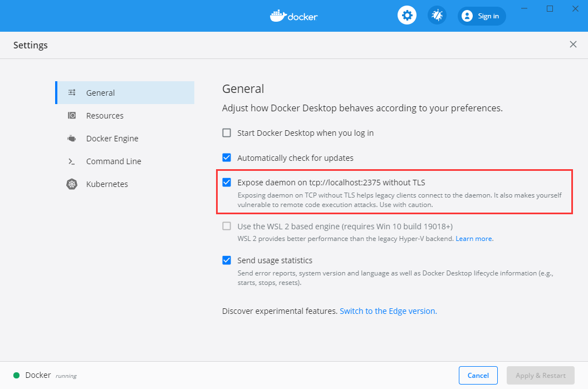Go to the Docker Engine section

[125, 139]
